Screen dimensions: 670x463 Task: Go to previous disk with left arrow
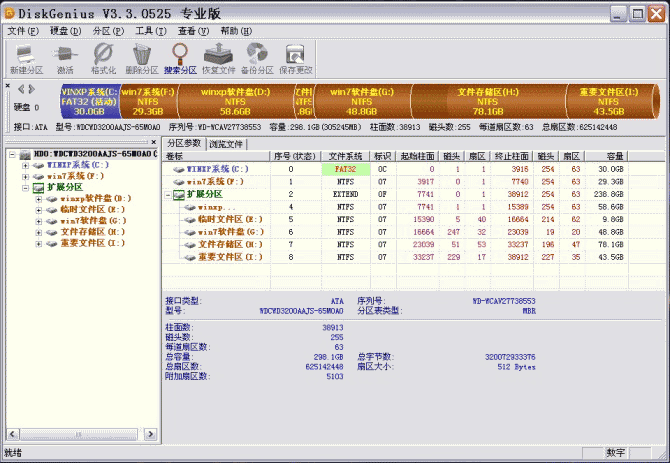(21, 89)
